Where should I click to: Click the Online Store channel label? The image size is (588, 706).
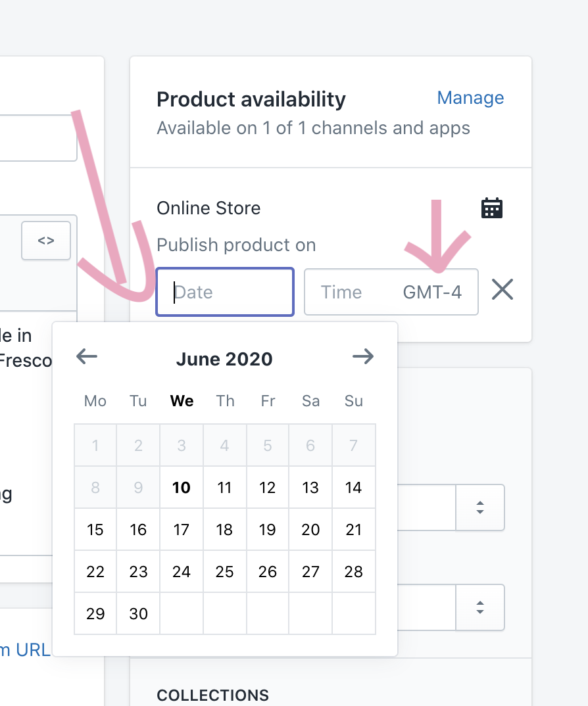click(x=208, y=208)
